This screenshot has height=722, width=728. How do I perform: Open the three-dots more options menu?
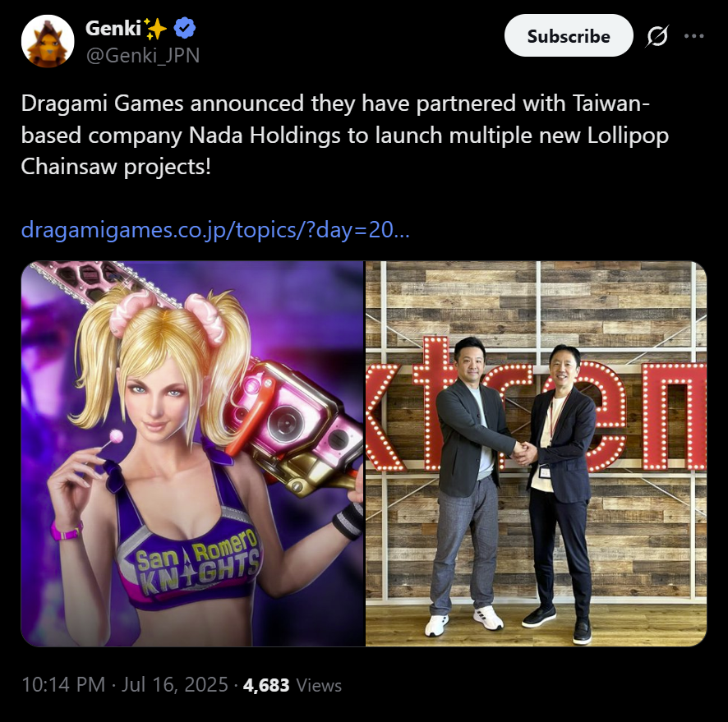point(694,35)
